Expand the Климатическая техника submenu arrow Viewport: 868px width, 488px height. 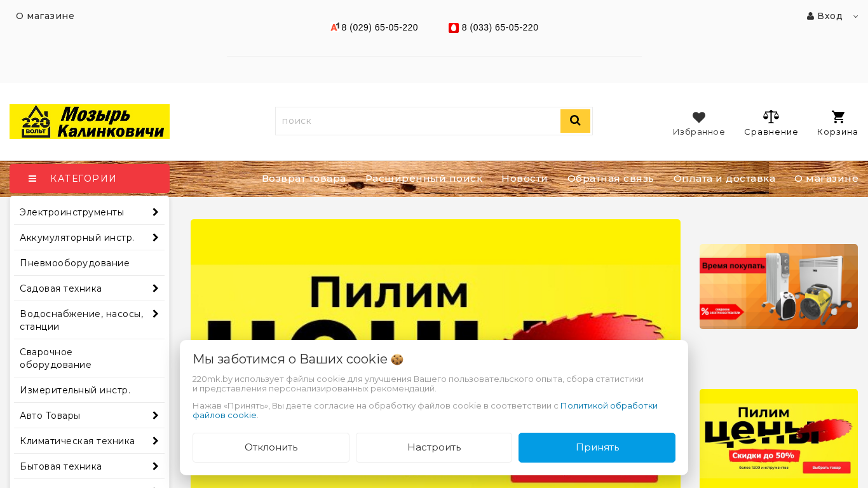[x=155, y=441]
